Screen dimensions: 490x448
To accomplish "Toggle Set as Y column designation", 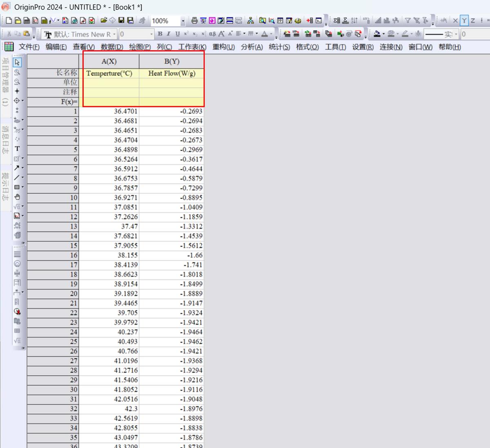I will [464, 20].
